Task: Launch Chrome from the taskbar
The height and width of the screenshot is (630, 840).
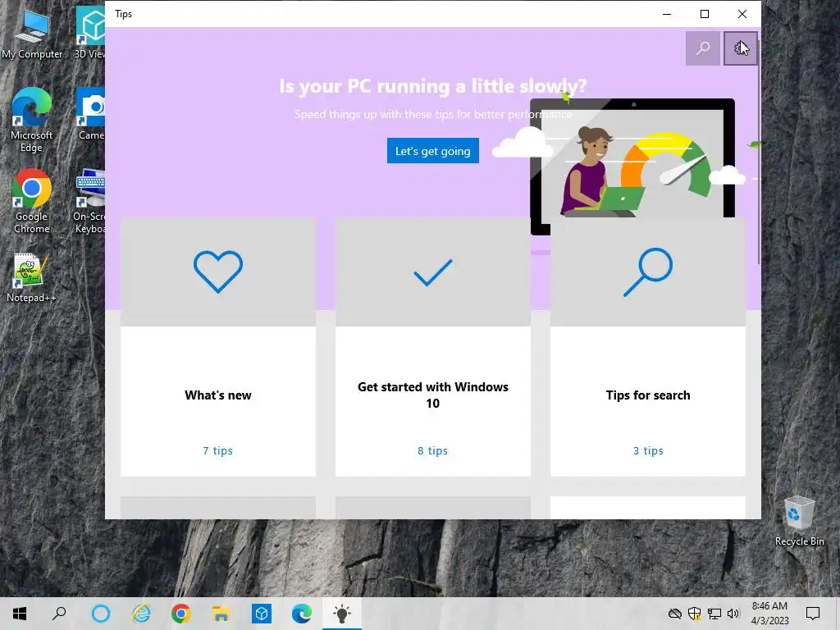Action: (181, 614)
